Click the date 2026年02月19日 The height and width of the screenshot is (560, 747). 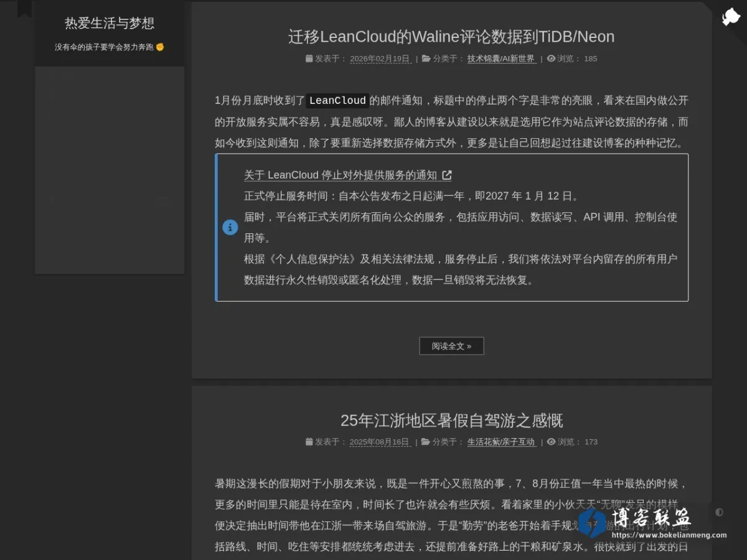(x=380, y=59)
